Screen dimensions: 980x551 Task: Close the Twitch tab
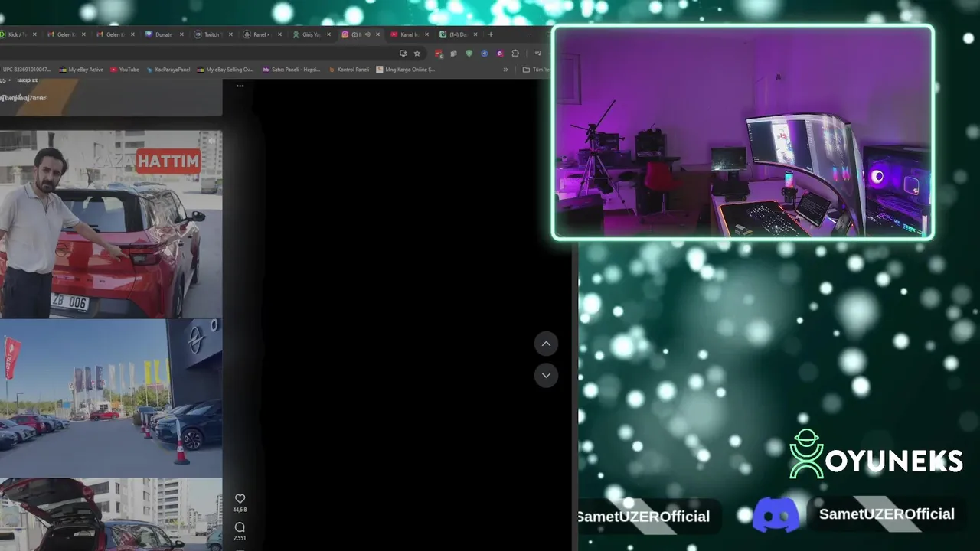(230, 34)
